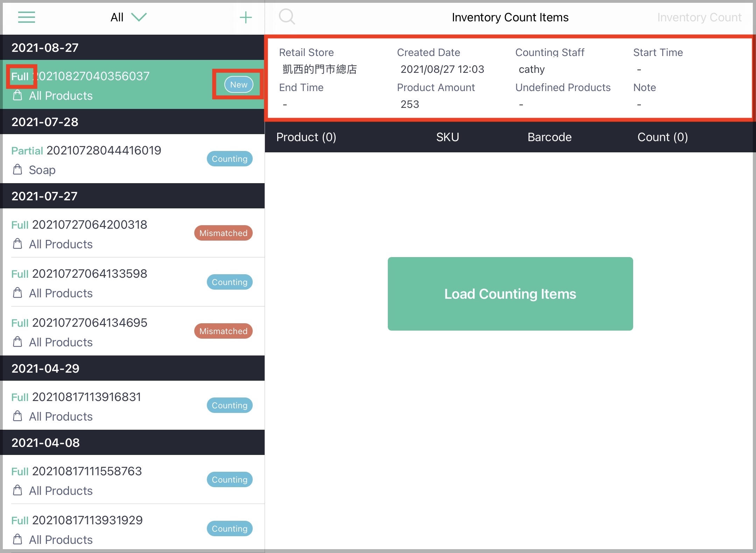Open Partial count 20210728044416019
This screenshot has height=553, width=756.
pos(133,159)
